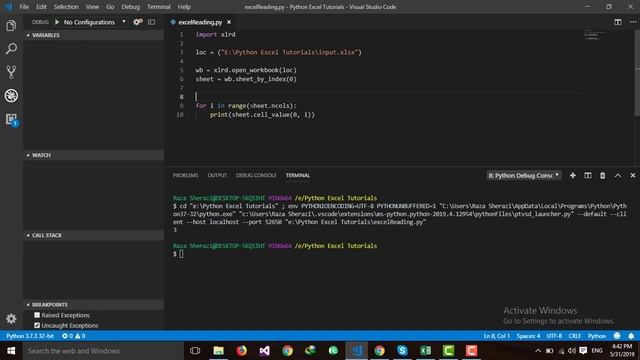Open the Debug Console icon in debug toolbar

[x=151, y=22]
